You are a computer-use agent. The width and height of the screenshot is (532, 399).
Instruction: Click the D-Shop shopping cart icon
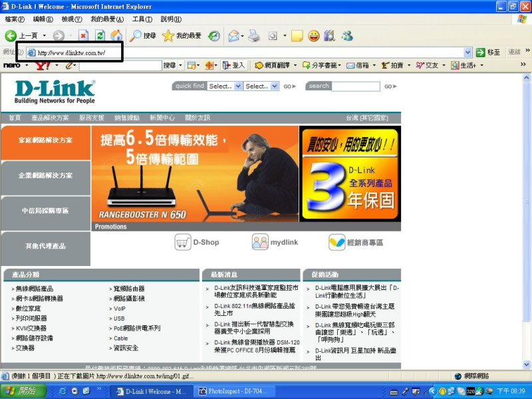182,242
